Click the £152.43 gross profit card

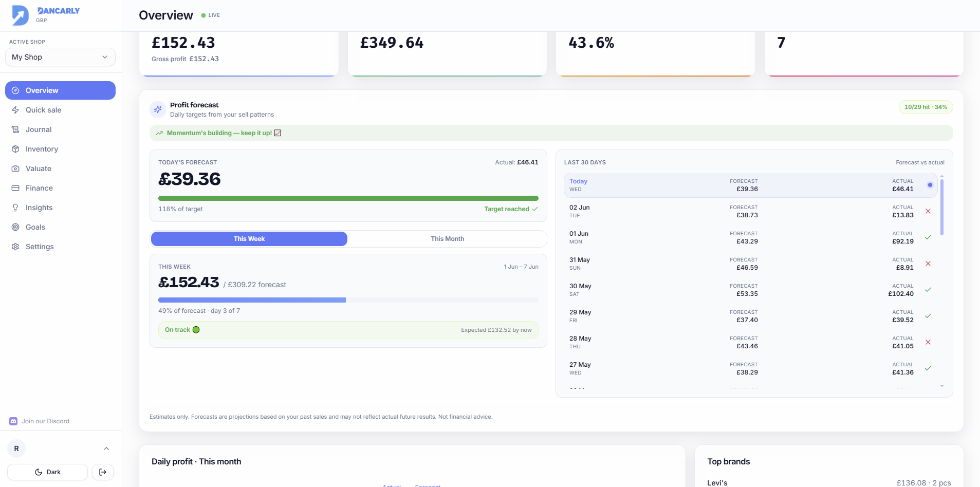[238, 53]
